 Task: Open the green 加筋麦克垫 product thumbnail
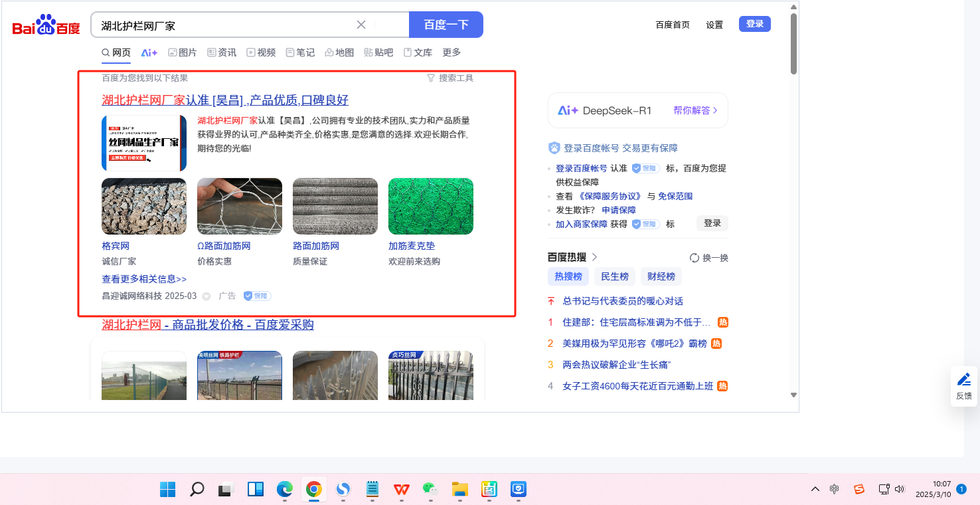430,206
